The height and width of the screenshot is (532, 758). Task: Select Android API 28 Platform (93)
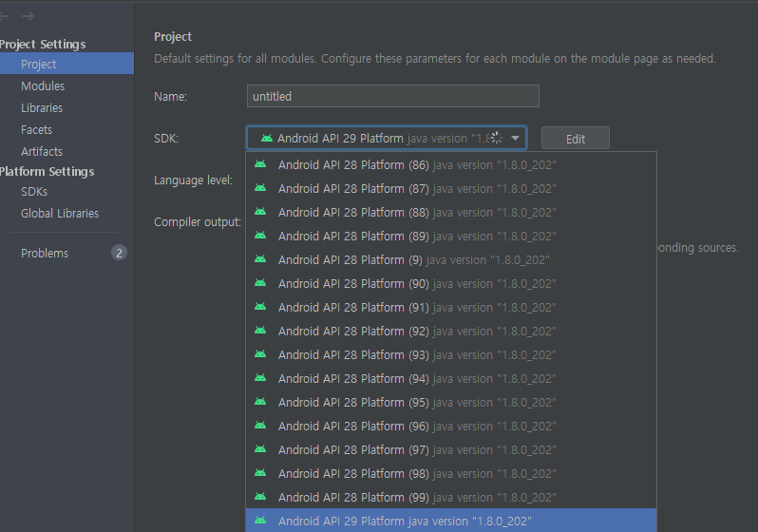pyautogui.click(x=451, y=354)
